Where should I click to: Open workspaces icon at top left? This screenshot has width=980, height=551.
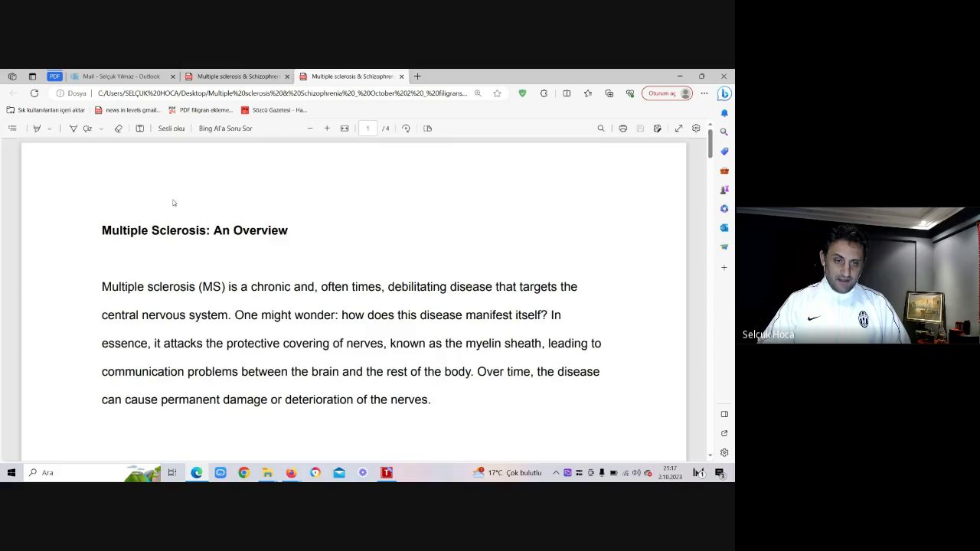(x=12, y=77)
